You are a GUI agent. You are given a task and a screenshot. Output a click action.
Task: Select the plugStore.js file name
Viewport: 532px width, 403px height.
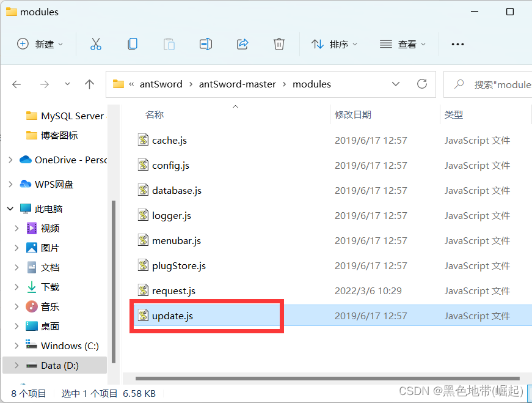[179, 266]
